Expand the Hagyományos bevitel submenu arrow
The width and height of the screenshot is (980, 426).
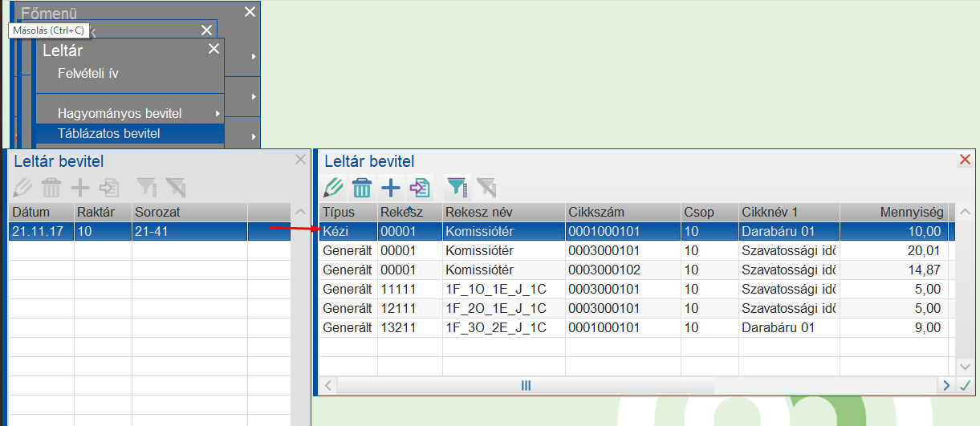[x=218, y=113]
